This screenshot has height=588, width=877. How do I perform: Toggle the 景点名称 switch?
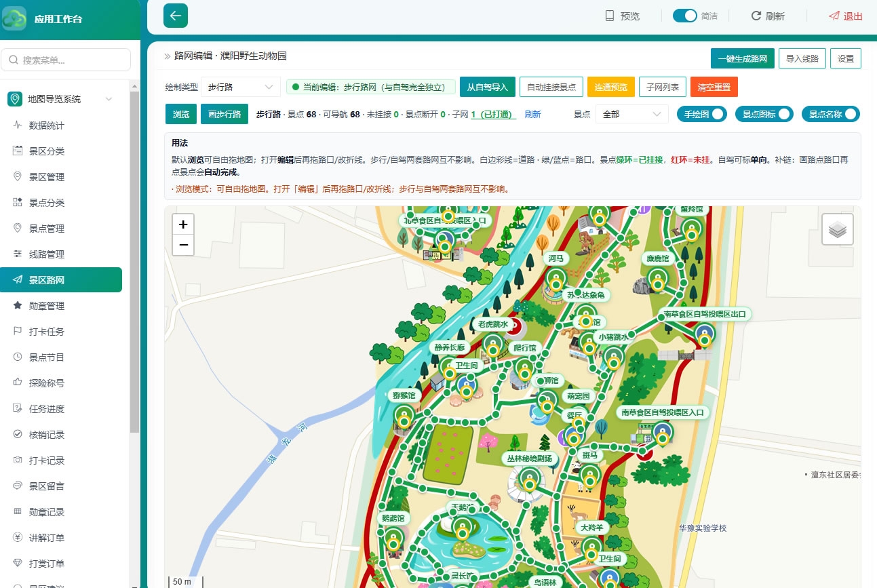click(831, 114)
